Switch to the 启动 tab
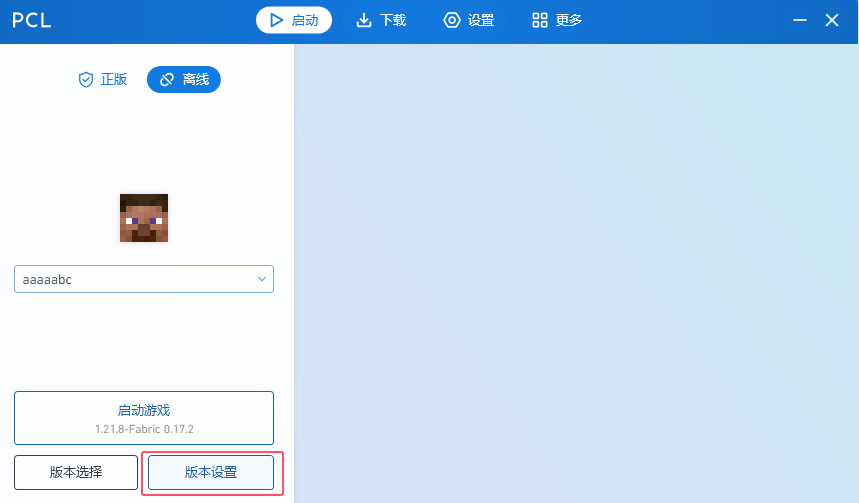Viewport: 859px width, 503px height. coord(294,20)
